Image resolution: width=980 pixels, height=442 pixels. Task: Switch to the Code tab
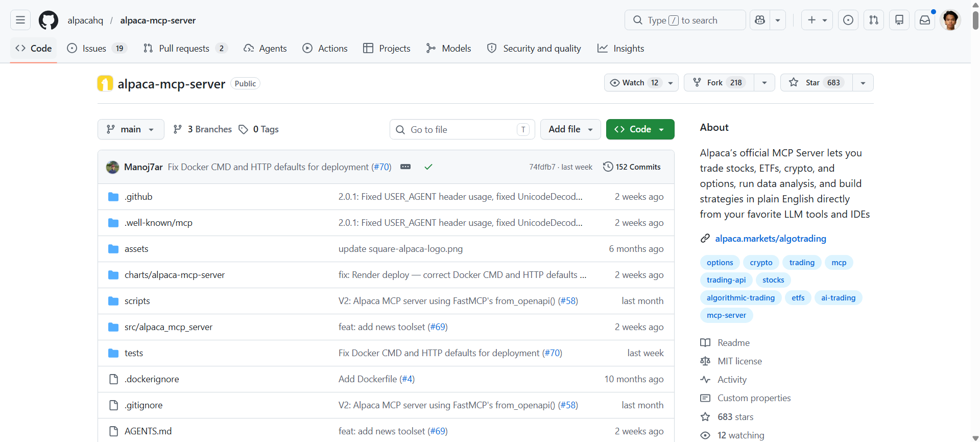pyautogui.click(x=34, y=48)
